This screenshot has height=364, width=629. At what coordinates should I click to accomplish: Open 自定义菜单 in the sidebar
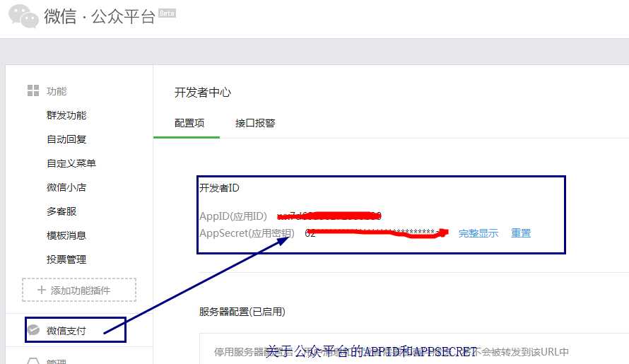[71, 163]
